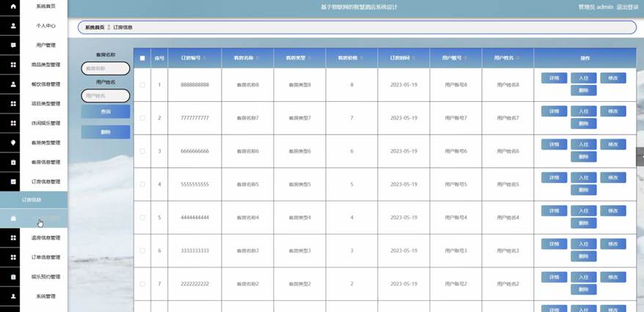Click the 删除 button under the search form

tap(106, 132)
